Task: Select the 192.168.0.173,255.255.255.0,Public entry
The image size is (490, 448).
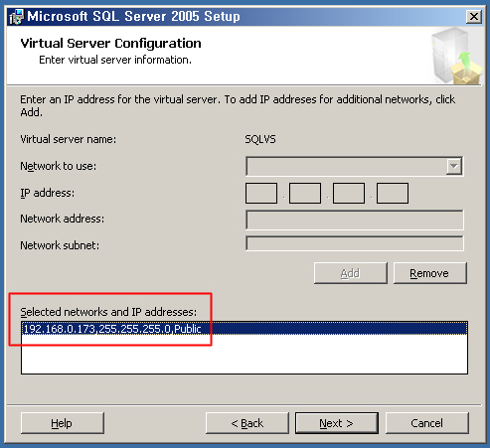Action: coord(245,329)
